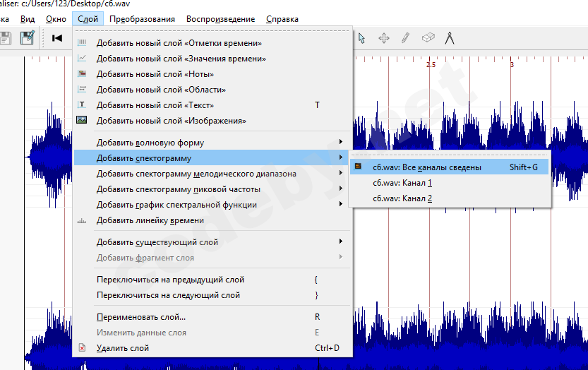The width and height of the screenshot is (588, 370).
Task: Open the Вид menu
Action: 28,19
